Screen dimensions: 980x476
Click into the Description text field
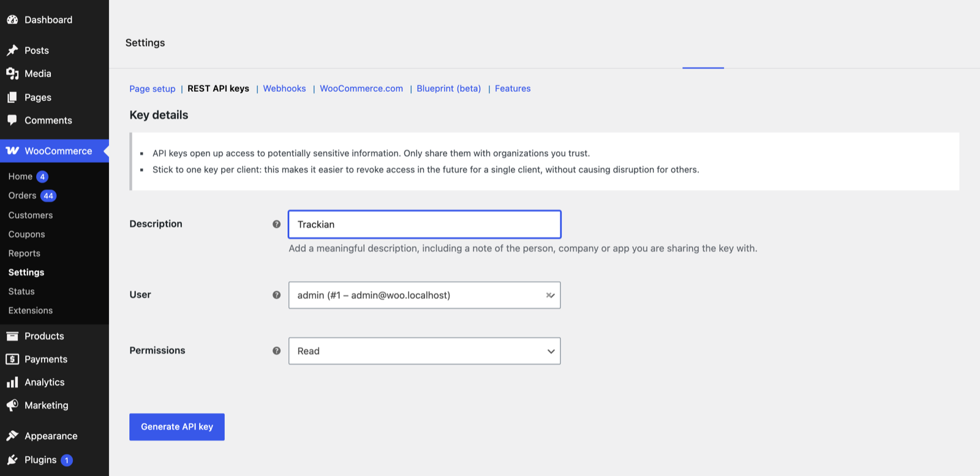tap(424, 224)
